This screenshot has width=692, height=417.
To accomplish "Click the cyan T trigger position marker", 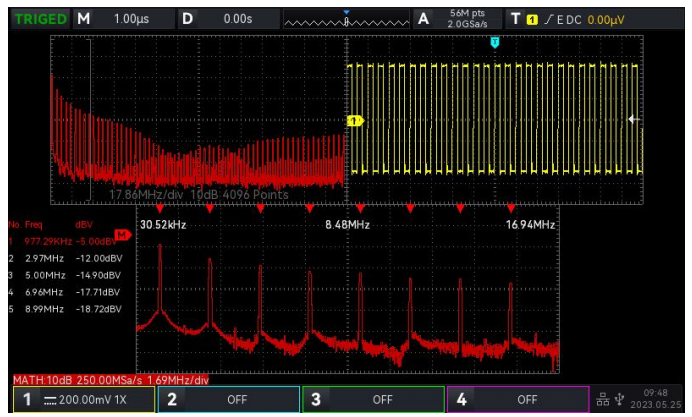I will coord(495,42).
